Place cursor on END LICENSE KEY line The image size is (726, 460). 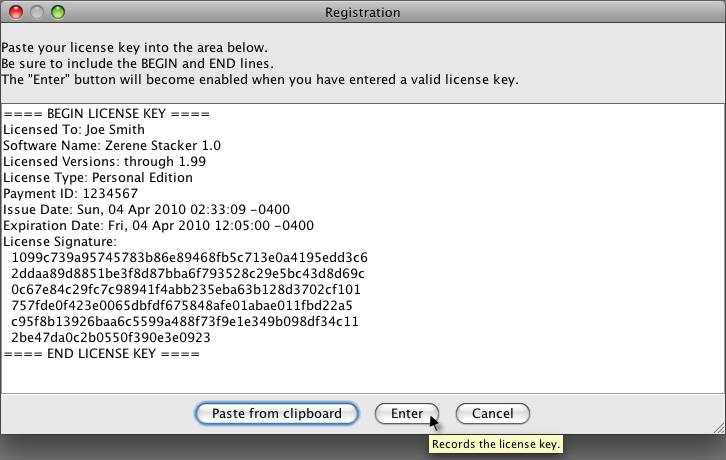101,354
